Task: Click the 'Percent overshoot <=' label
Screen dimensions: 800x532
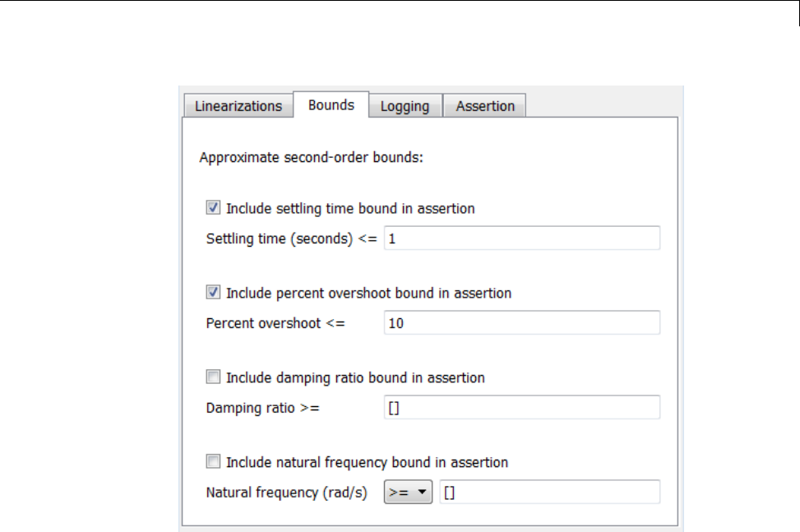Action: (276, 323)
